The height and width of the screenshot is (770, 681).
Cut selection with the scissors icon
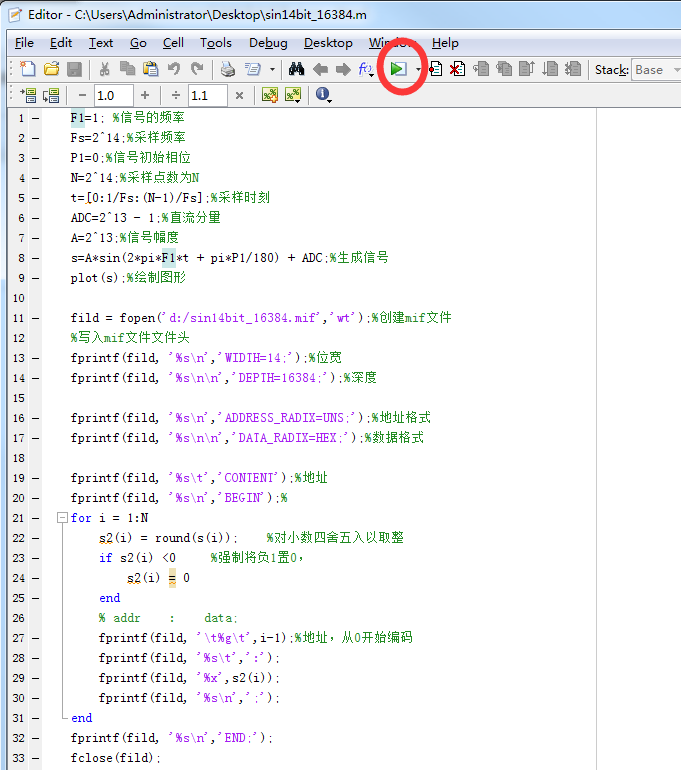[104, 69]
